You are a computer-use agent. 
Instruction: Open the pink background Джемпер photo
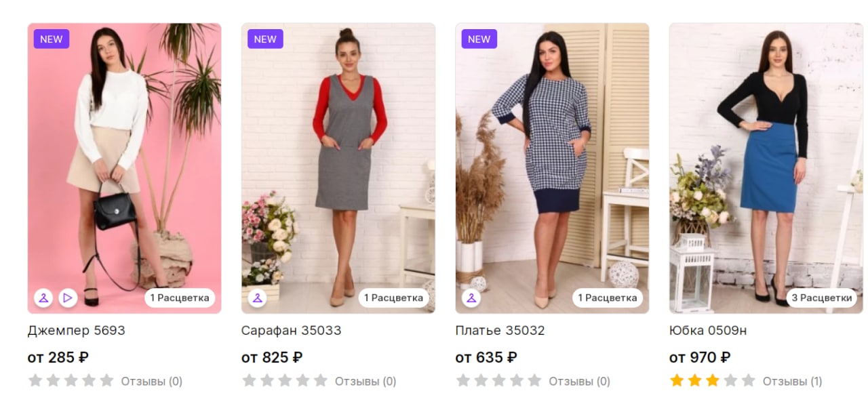[x=124, y=168]
